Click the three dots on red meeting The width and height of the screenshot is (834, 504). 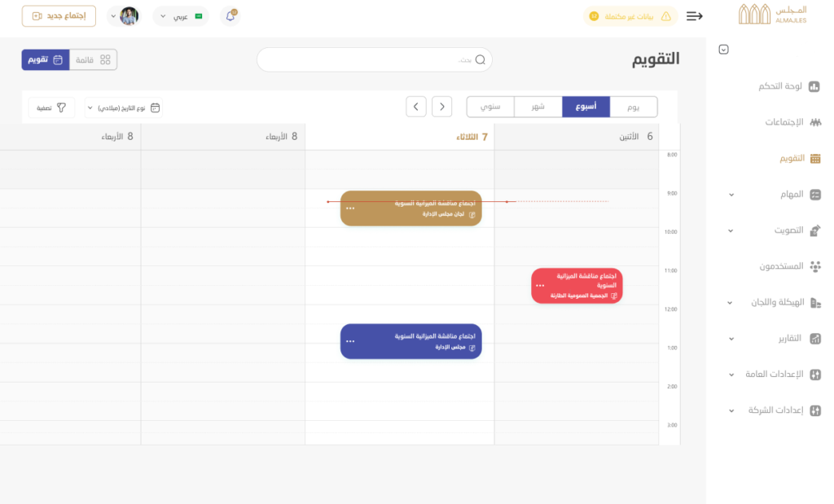(x=540, y=286)
